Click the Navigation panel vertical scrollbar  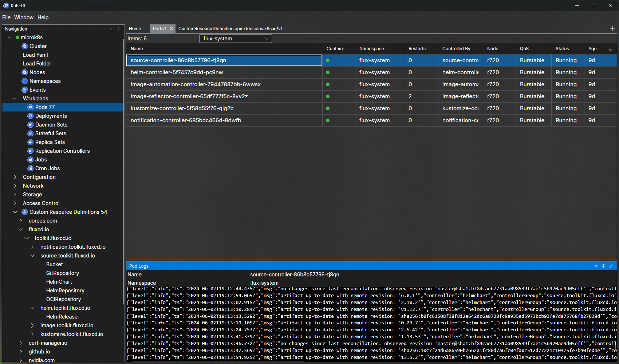[x=124, y=171]
